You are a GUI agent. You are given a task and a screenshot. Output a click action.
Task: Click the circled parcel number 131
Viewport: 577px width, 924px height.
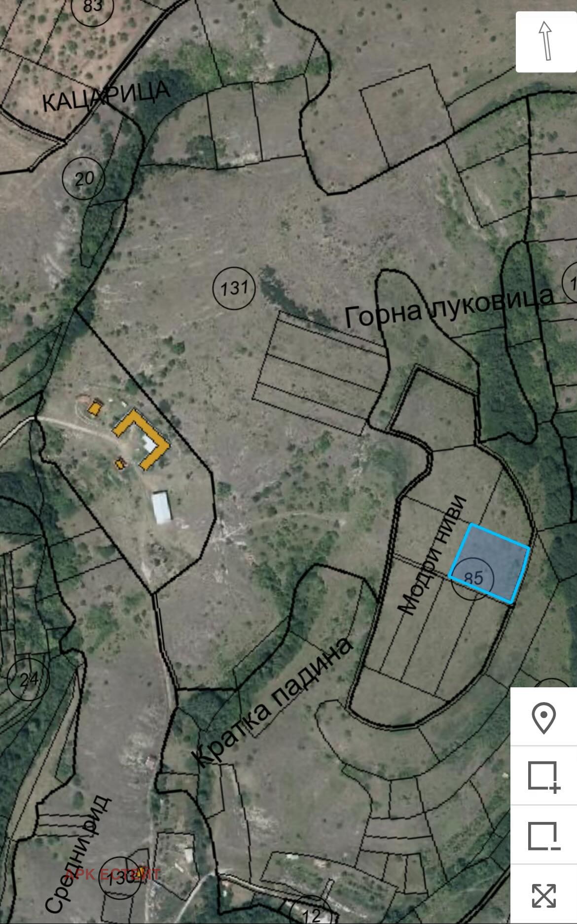click(234, 287)
